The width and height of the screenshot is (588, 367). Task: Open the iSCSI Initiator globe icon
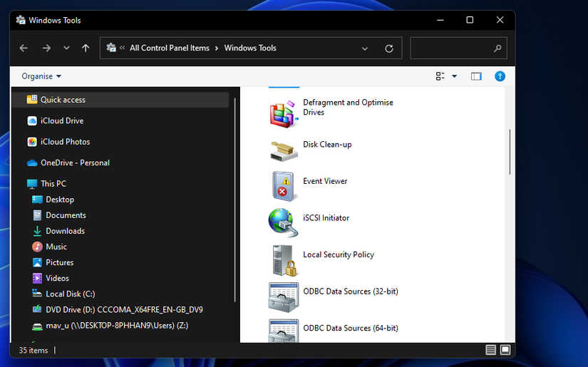[x=284, y=222]
